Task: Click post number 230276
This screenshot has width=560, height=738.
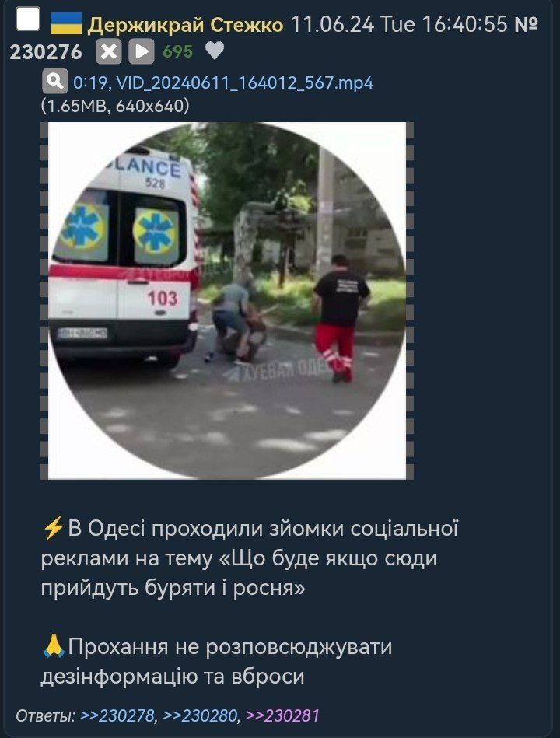Action: click(46, 52)
